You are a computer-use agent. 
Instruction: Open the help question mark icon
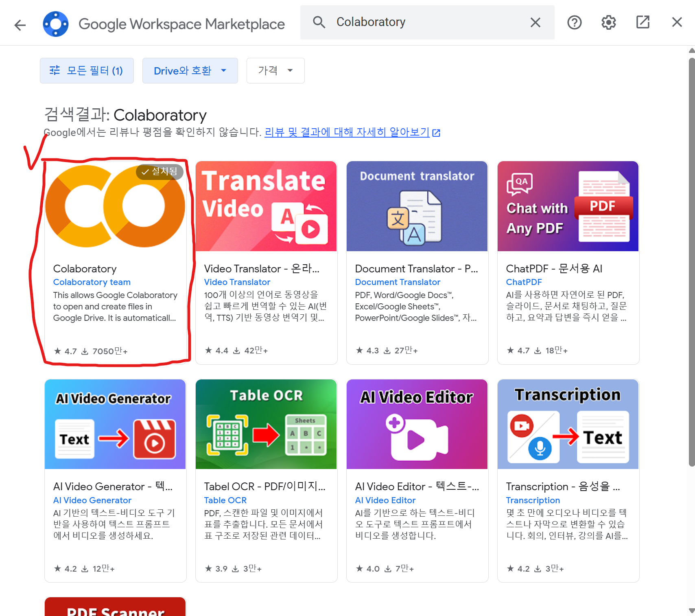tap(574, 22)
